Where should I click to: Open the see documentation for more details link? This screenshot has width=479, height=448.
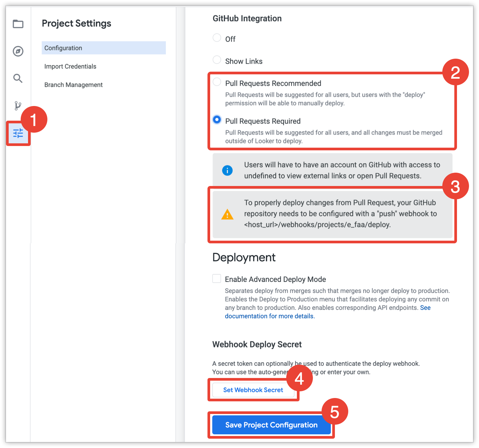[x=270, y=316]
